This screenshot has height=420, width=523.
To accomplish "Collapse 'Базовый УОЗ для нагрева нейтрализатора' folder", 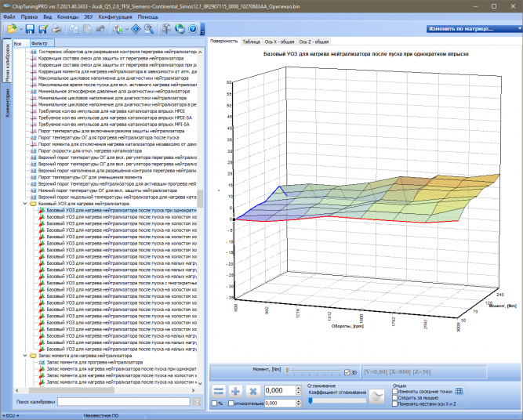I will [25, 204].
